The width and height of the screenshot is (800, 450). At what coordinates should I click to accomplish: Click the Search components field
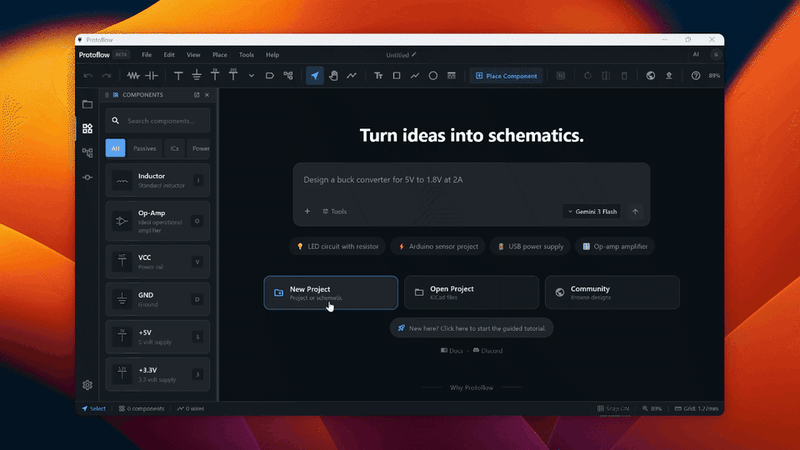158,121
